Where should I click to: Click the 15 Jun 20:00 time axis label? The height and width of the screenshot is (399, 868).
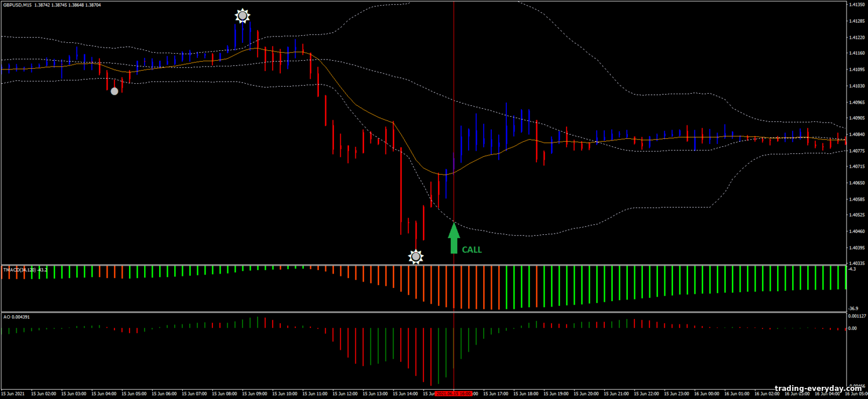586,393
